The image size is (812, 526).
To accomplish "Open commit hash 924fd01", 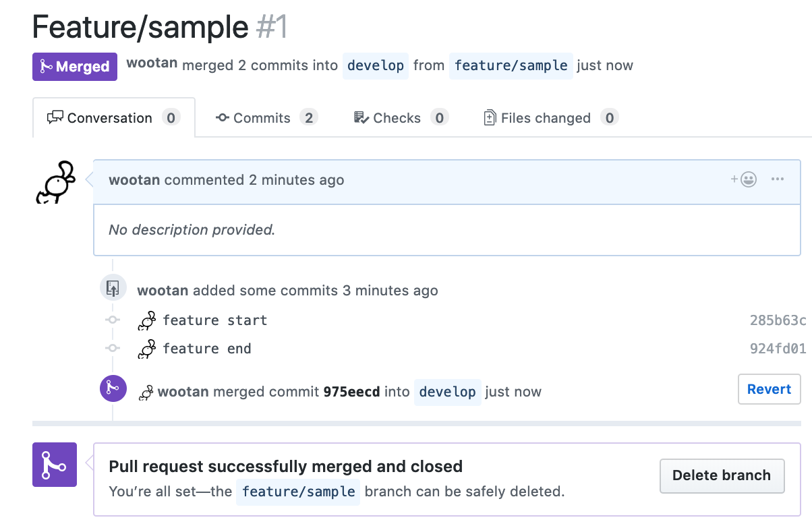I will pyautogui.click(x=778, y=349).
